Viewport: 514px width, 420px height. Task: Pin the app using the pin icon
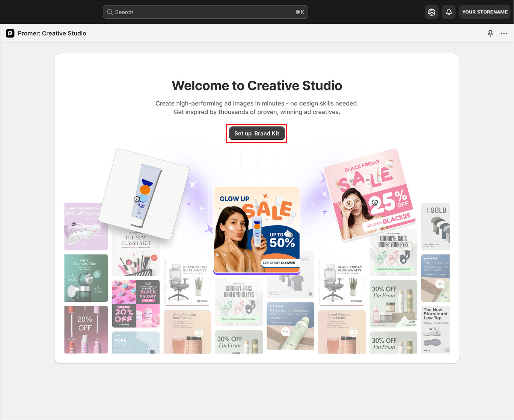[490, 33]
